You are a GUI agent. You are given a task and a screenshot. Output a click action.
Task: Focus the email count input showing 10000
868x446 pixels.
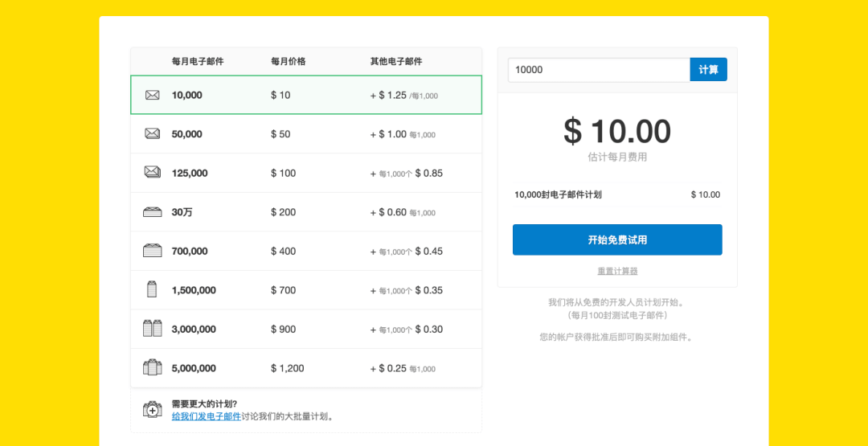tap(599, 70)
